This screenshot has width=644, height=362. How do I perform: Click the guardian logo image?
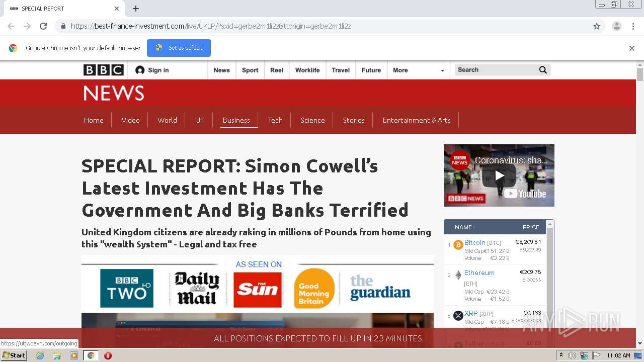380,287
